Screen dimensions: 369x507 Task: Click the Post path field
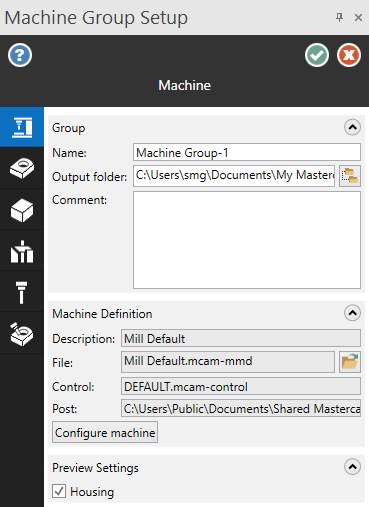click(241, 408)
